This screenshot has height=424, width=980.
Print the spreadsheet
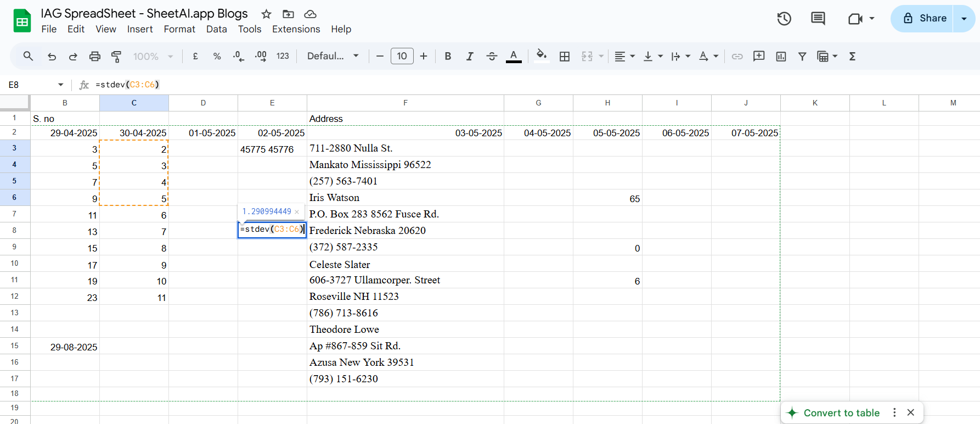pyautogui.click(x=95, y=56)
